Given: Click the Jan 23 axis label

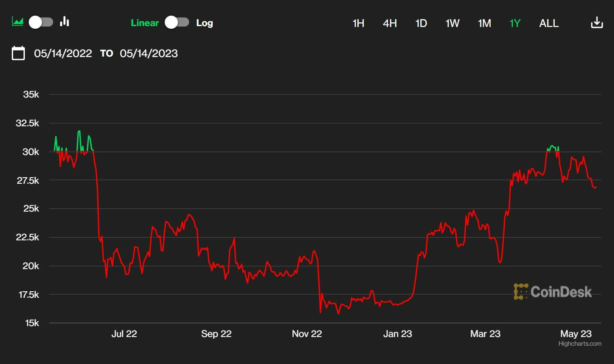Looking at the screenshot, I should pos(397,334).
